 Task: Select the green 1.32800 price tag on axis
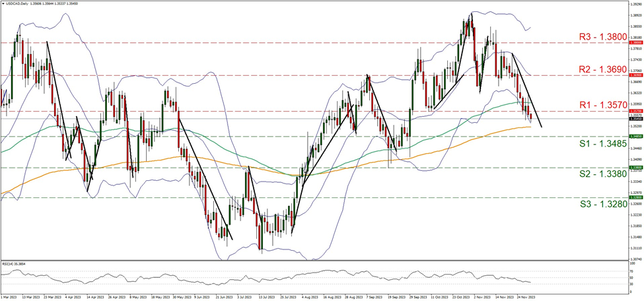[x=635, y=197]
